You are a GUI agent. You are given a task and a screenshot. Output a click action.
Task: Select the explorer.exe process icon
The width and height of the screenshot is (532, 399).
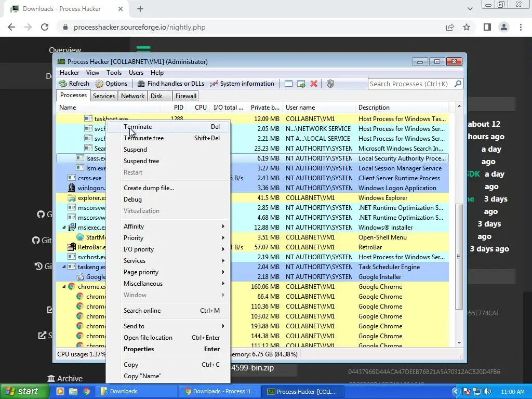[72, 198]
